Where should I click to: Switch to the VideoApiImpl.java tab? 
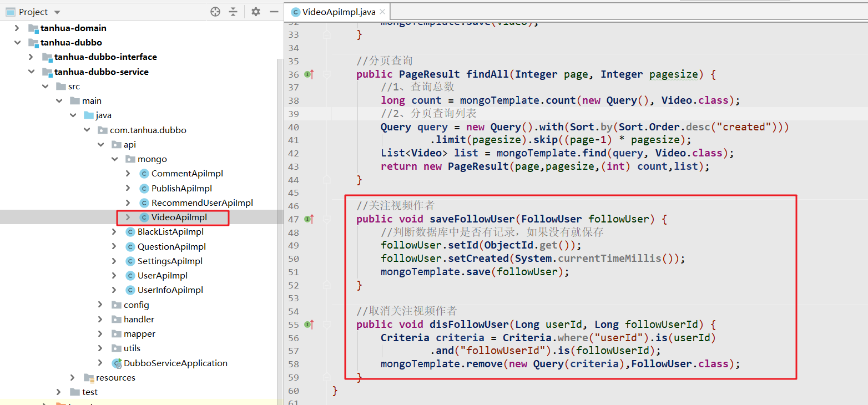pyautogui.click(x=339, y=12)
